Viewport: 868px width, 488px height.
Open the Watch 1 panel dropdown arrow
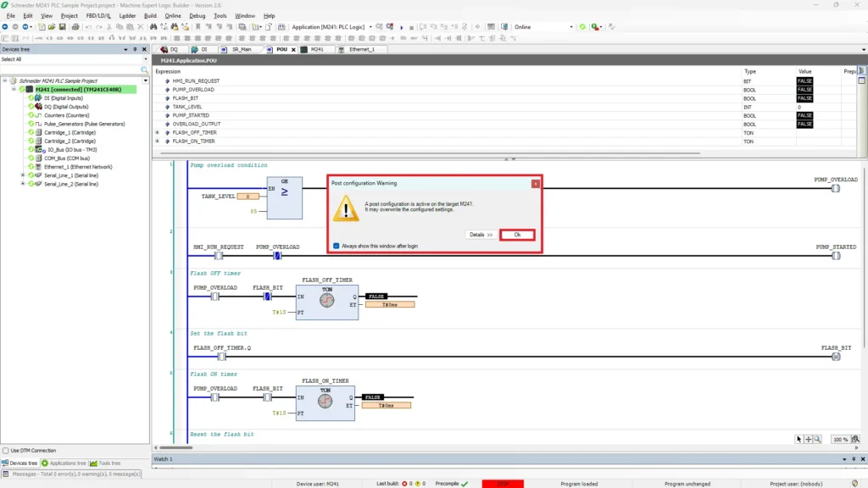pyautogui.click(x=844, y=459)
